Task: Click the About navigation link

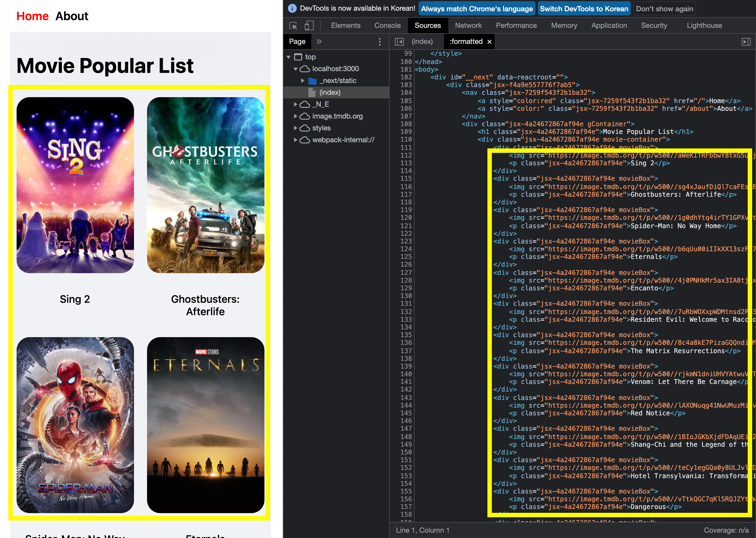Action: pos(71,16)
